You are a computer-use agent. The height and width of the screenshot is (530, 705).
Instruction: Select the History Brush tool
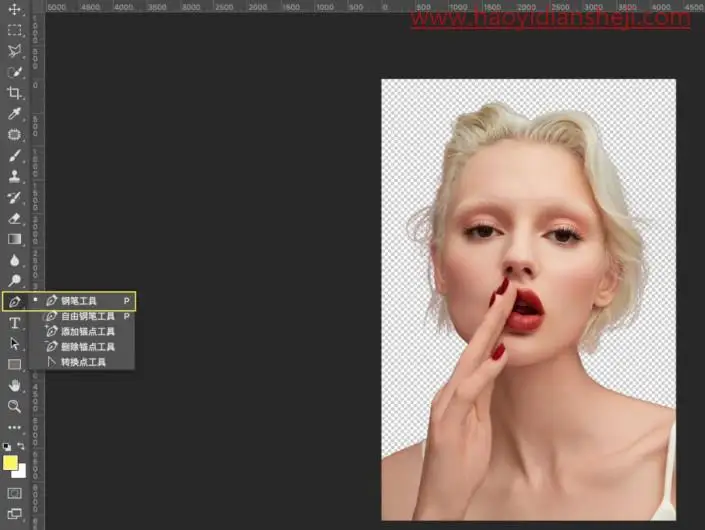[x=14, y=197]
